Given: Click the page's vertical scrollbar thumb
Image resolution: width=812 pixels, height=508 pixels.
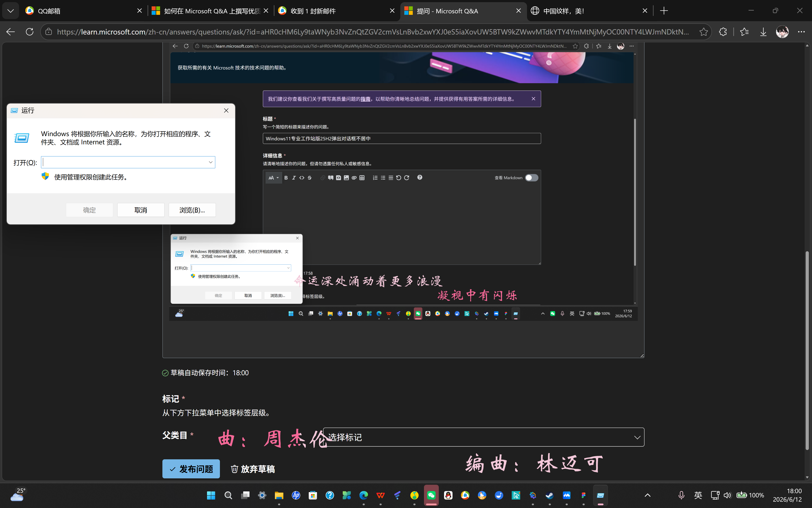Looking at the screenshot, I should [807, 351].
